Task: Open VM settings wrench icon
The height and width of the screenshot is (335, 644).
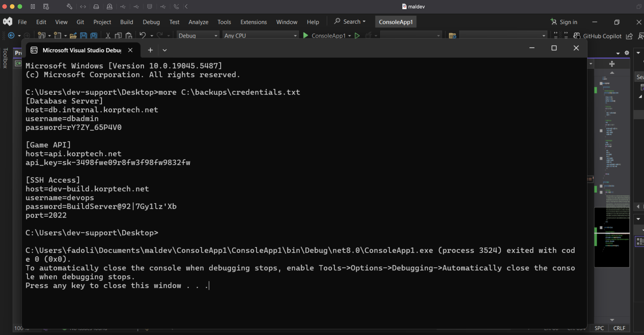Action: click(x=69, y=6)
